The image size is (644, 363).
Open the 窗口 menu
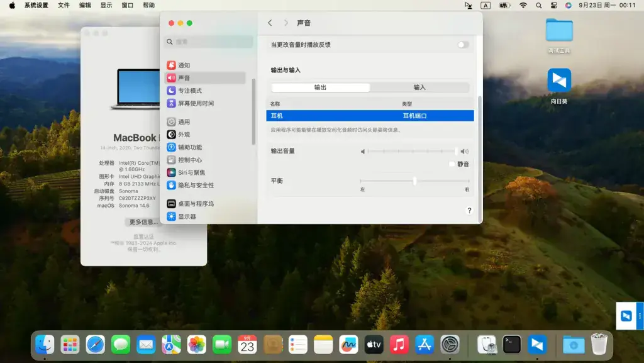(x=128, y=5)
